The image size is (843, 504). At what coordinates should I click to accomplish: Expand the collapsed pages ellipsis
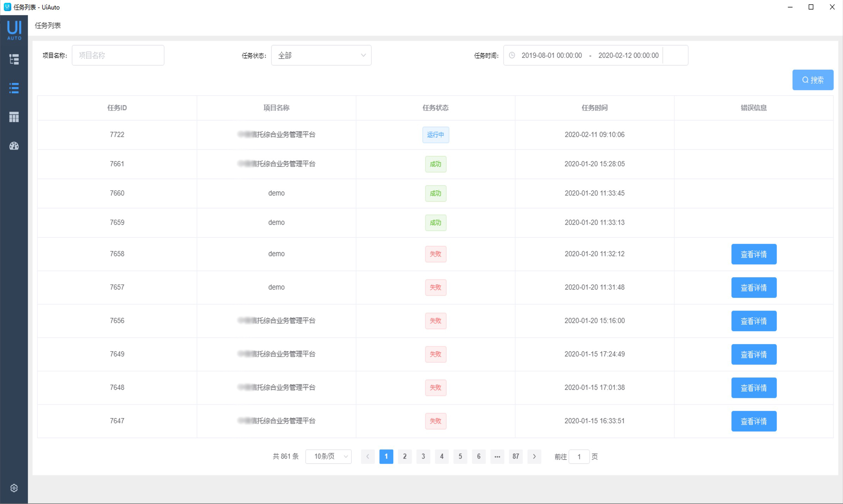(x=497, y=456)
